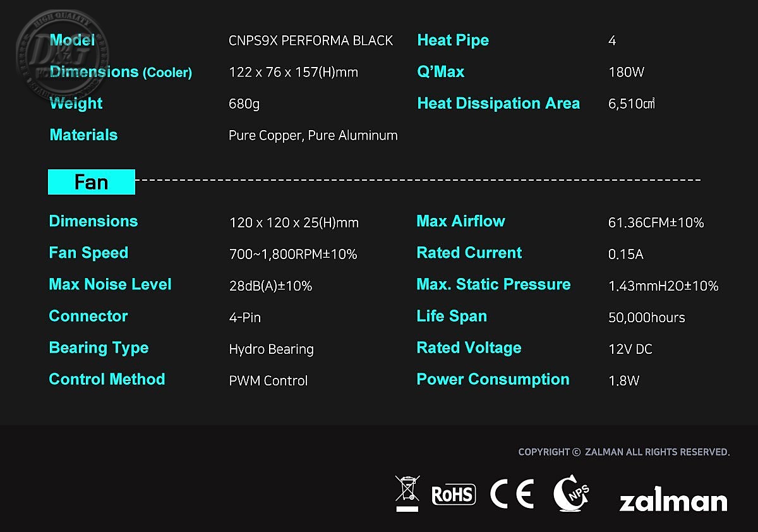Click the Heat Dissipation Area label
This screenshot has height=532, width=758.
(498, 104)
